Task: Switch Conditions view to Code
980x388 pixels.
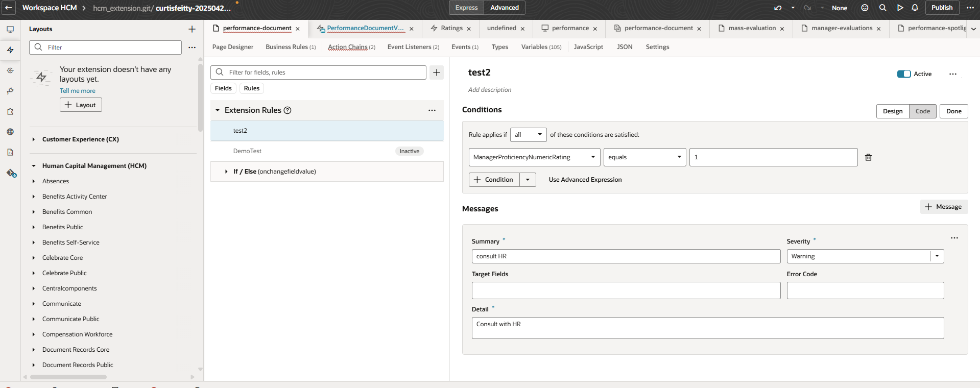Action: 922,111
